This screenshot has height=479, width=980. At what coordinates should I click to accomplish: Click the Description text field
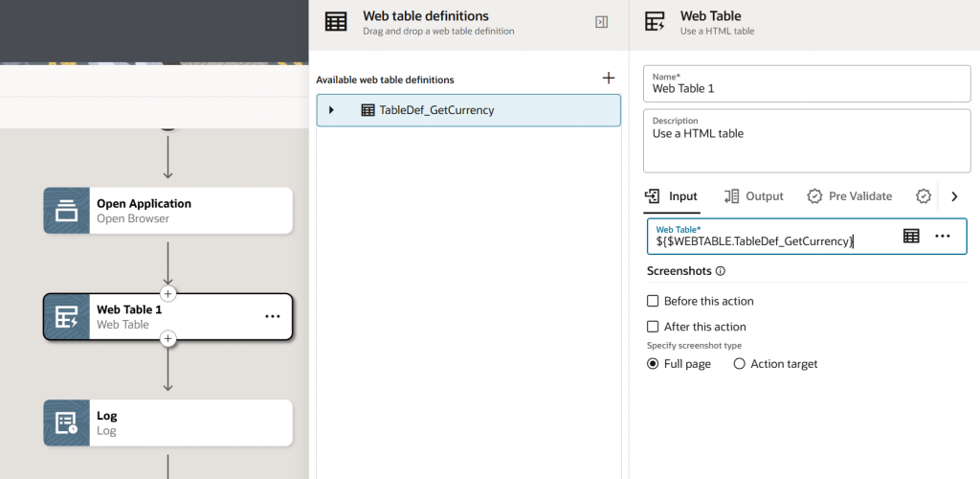pos(807,144)
